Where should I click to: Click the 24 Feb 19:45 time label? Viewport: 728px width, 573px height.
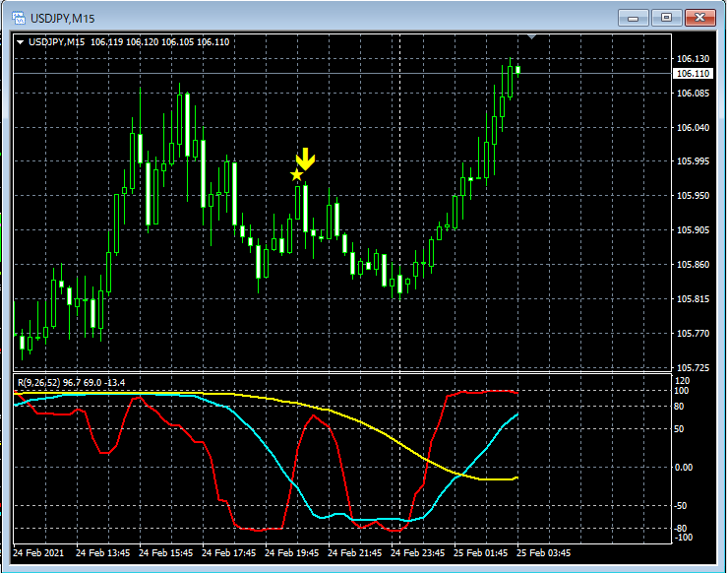[292, 553]
